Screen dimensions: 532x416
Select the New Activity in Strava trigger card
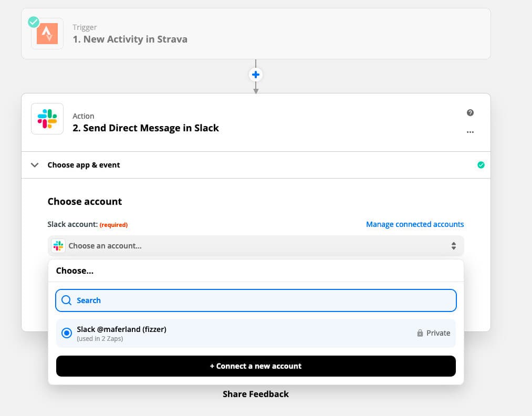coord(256,34)
